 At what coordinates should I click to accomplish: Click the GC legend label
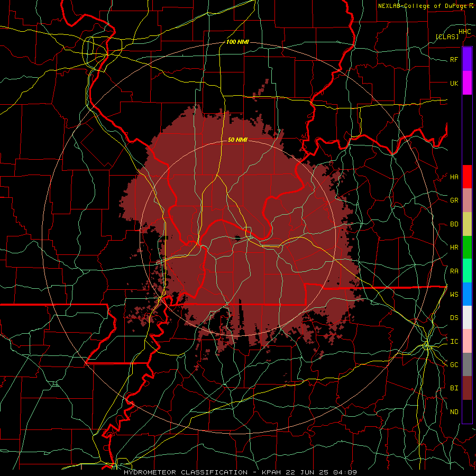[x=454, y=365]
